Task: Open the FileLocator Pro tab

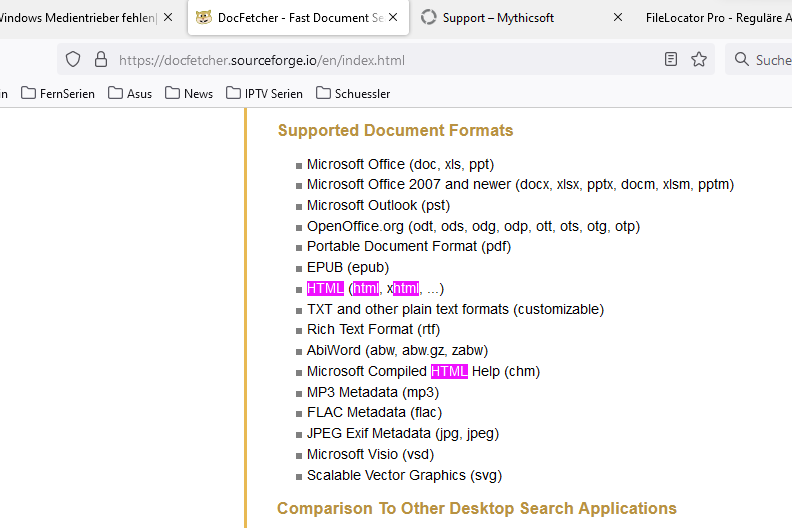Action: [x=718, y=18]
